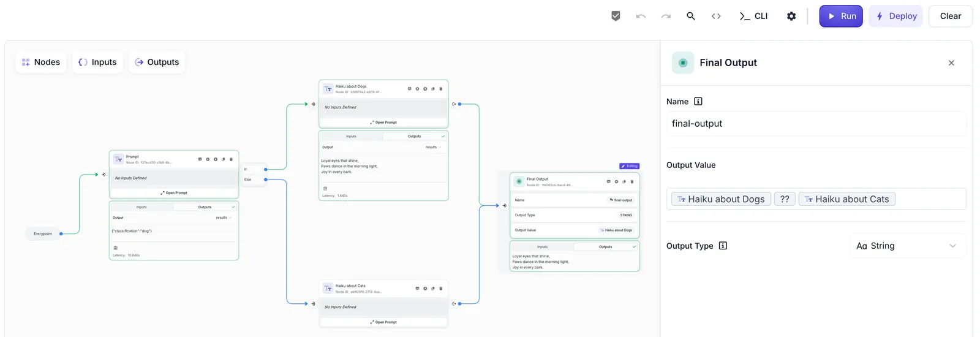Close the Final Output side panel

951,62
